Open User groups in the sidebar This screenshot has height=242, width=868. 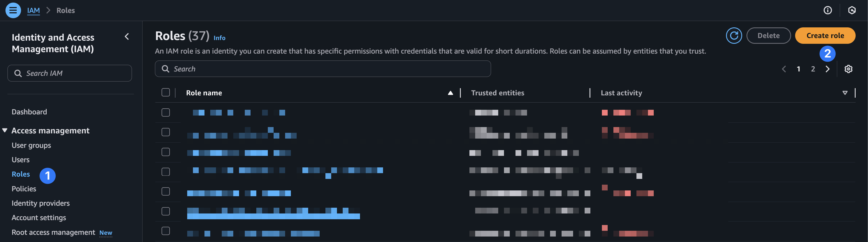tap(31, 145)
